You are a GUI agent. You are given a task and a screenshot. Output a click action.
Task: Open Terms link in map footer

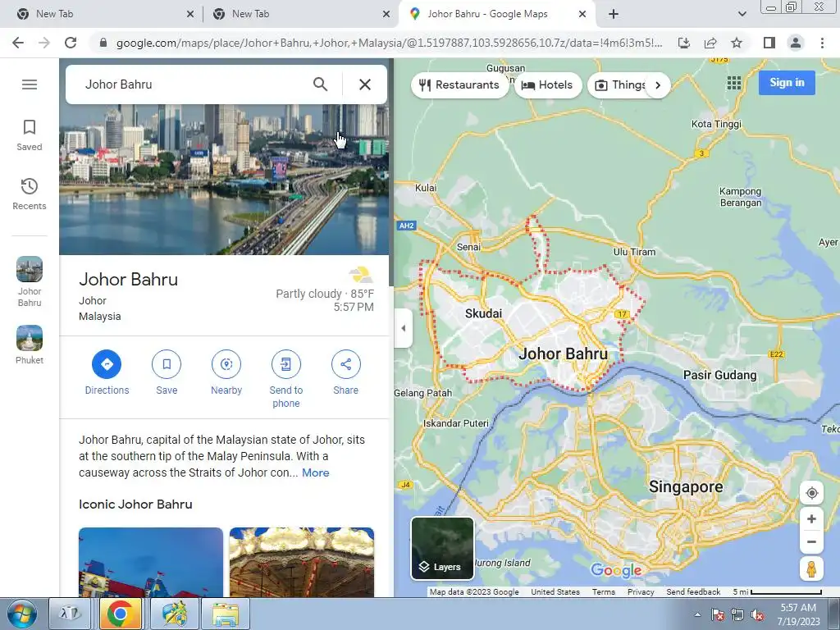coord(603,592)
